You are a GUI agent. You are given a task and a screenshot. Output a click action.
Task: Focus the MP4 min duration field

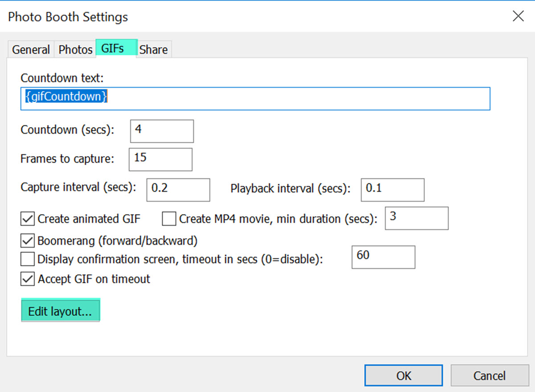click(416, 218)
